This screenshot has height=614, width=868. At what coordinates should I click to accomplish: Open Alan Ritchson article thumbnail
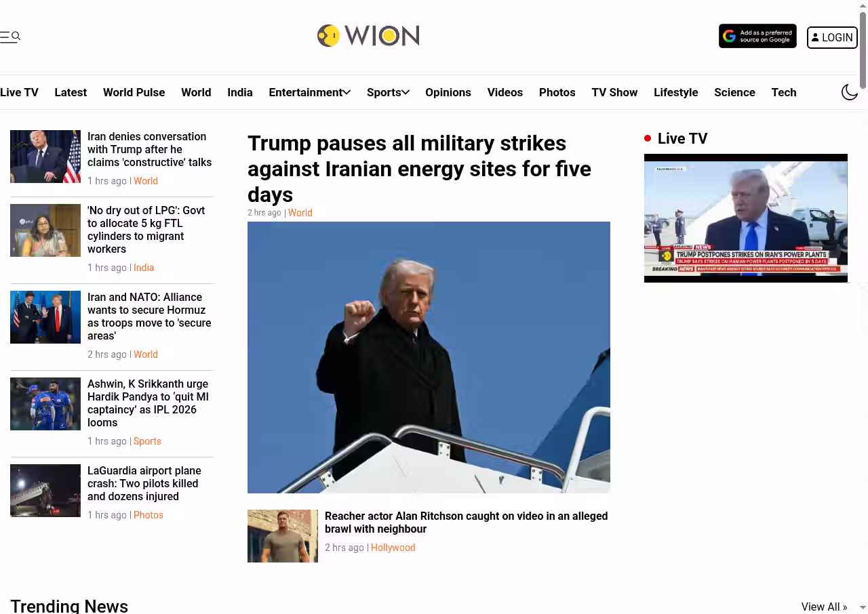point(283,536)
